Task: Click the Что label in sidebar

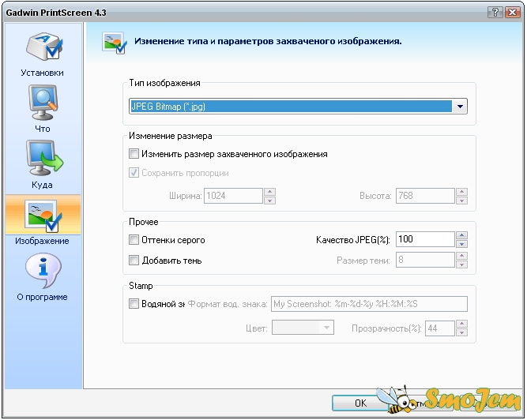Action: coord(43,129)
